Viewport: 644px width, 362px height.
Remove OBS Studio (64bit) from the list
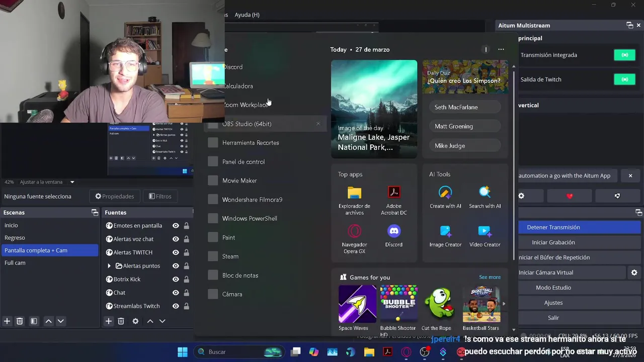click(x=318, y=124)
